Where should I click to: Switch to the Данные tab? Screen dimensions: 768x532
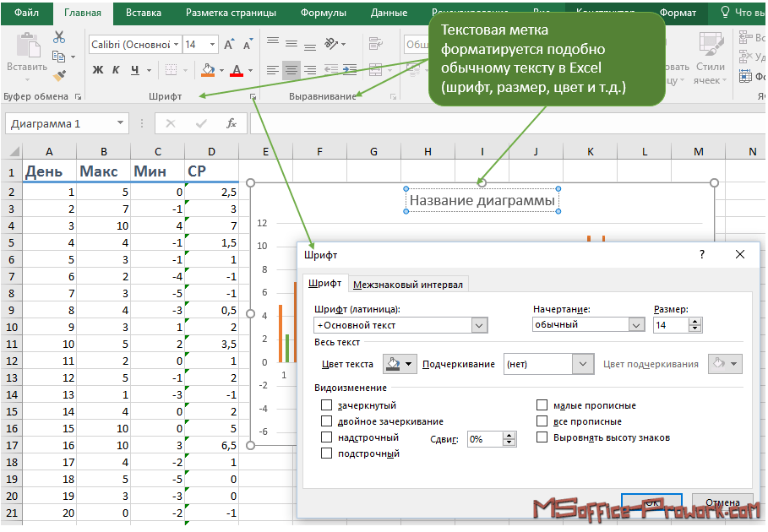(389, 13)
